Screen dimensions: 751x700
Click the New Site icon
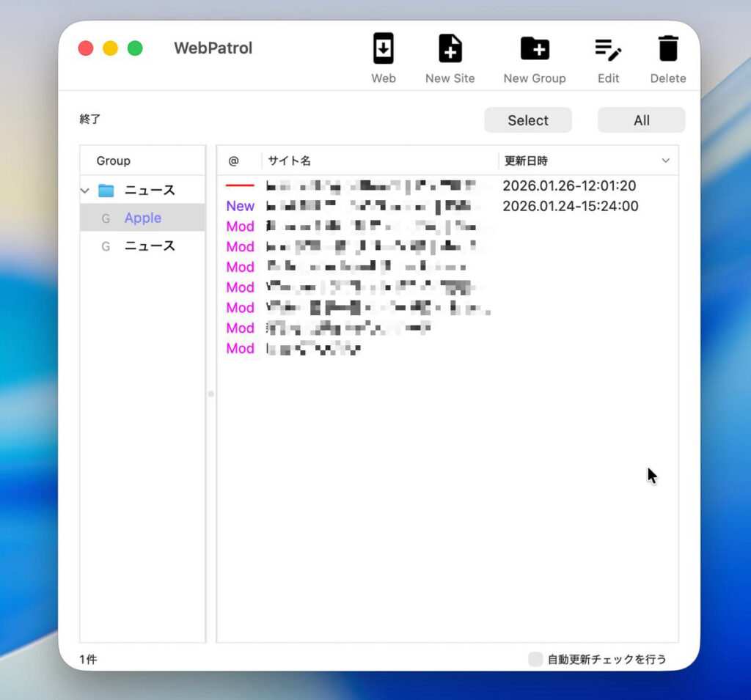pyautogui.click(x=450, y=49)
